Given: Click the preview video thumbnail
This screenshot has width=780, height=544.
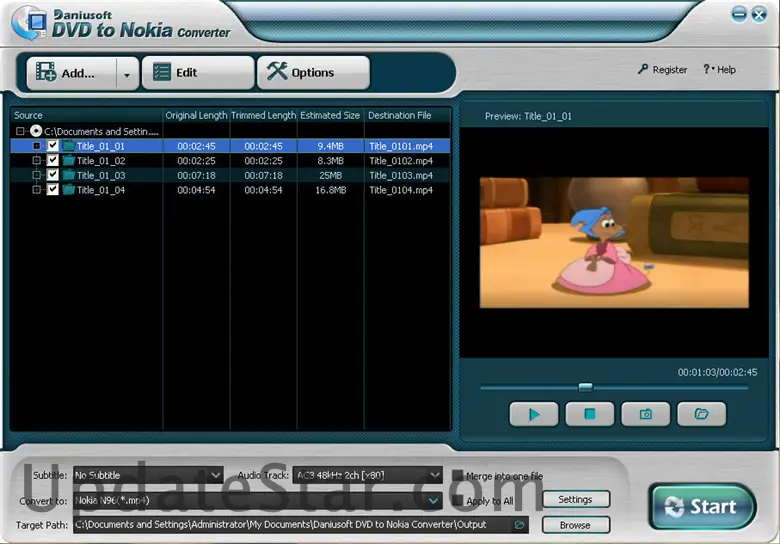Looking at the screenshot, I should pyautogui.click(x=614, y=243).
